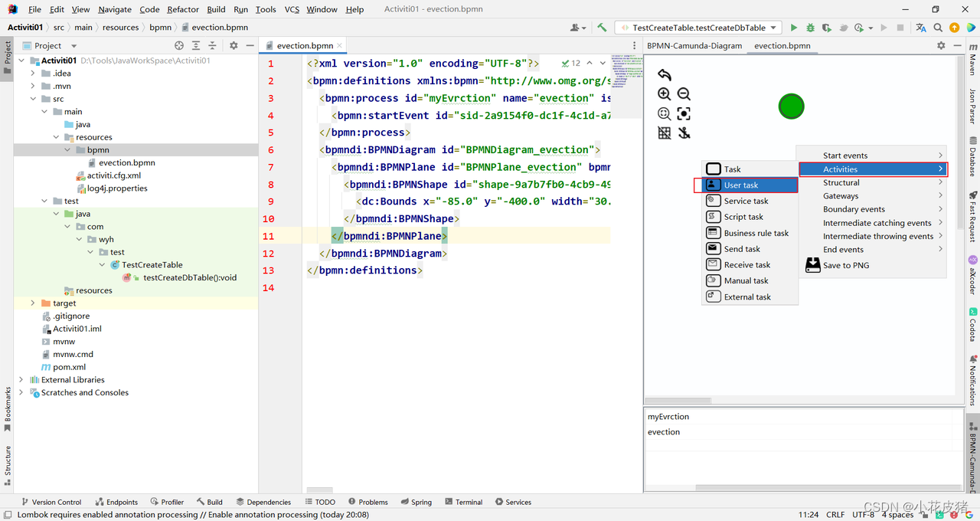Choose Save to PNG menu entry
Viewport: 980px width, 521px height.
[845, 265]
